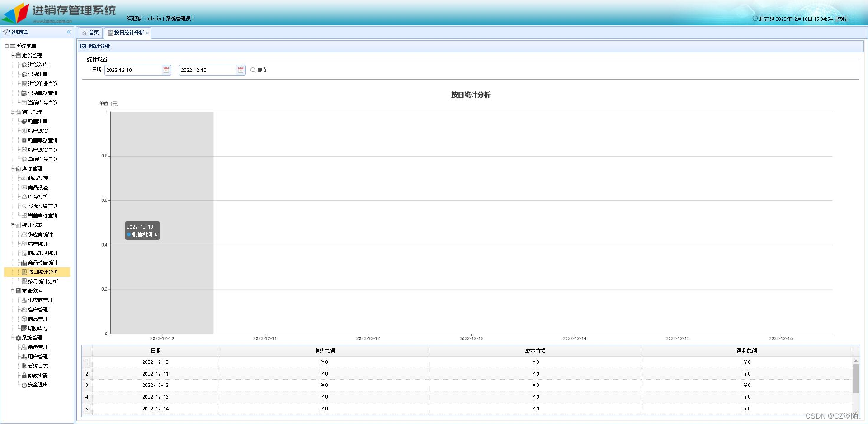This screenshot has width=868, height=424.
Task: Click the 期初库存 icon
Action: pos(24,329)
